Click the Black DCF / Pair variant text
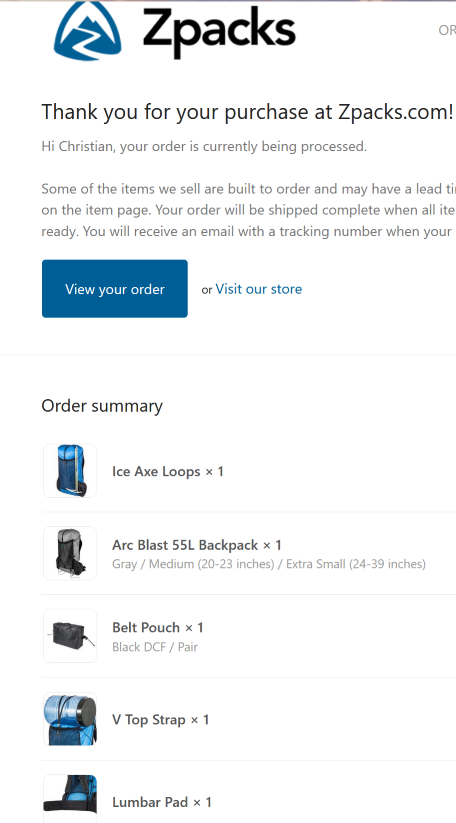The height and width of the screenshot is (823, 456). [x=155, y=647]
